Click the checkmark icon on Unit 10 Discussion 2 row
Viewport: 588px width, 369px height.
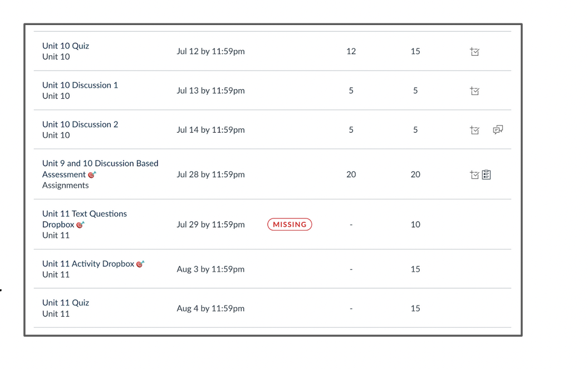[474, 130]
